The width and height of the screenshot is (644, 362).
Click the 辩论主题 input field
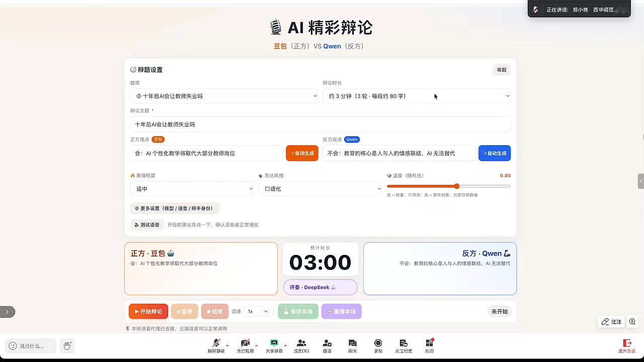(x=320, y=124)
